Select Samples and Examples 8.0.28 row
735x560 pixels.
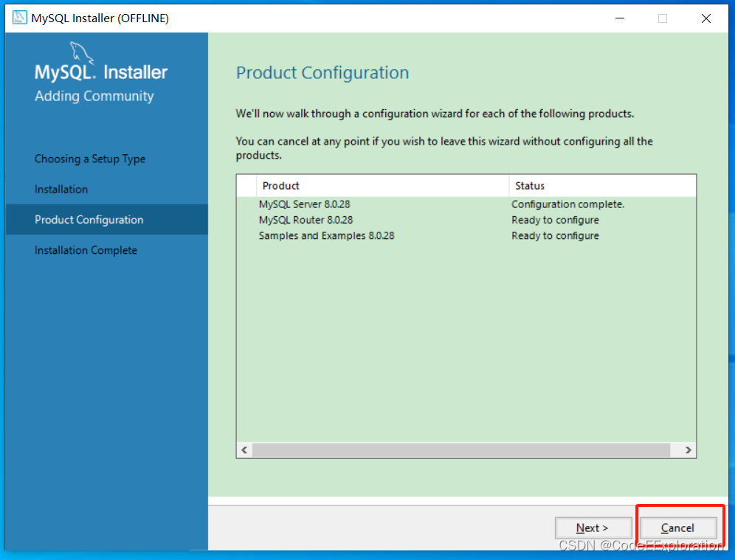click(x=466, y=235)
